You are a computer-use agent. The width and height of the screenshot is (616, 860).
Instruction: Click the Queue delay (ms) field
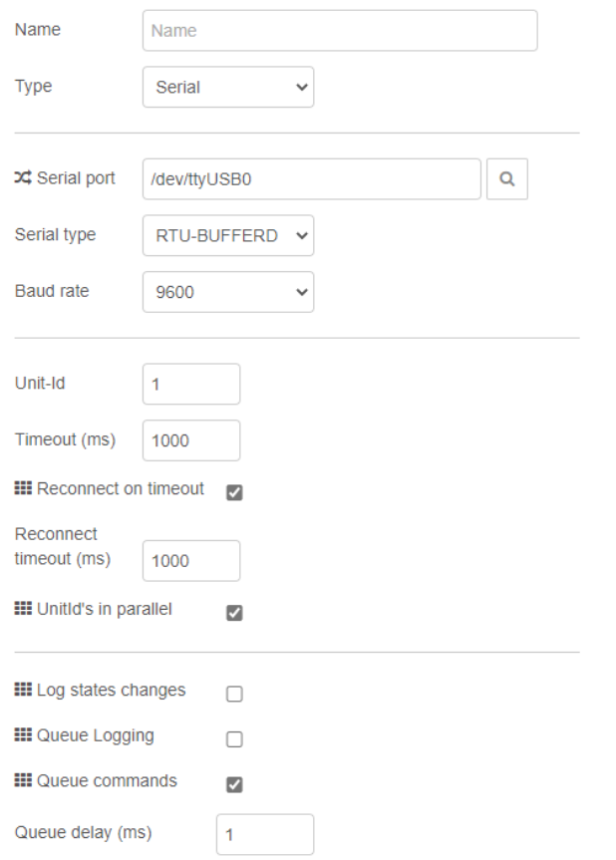(264, 835)
